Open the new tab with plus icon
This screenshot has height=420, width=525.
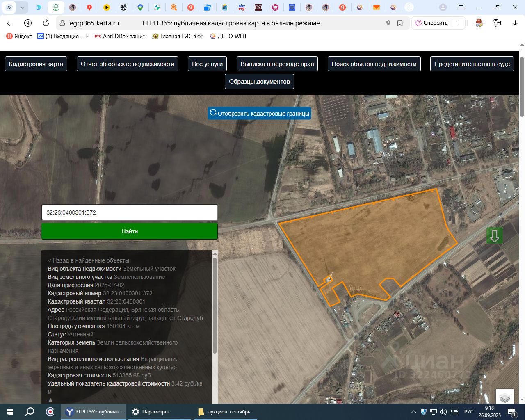click(409, 7)
